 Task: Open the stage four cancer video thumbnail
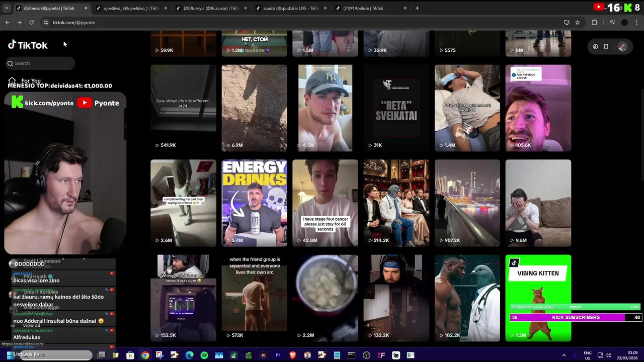(326, 203)
